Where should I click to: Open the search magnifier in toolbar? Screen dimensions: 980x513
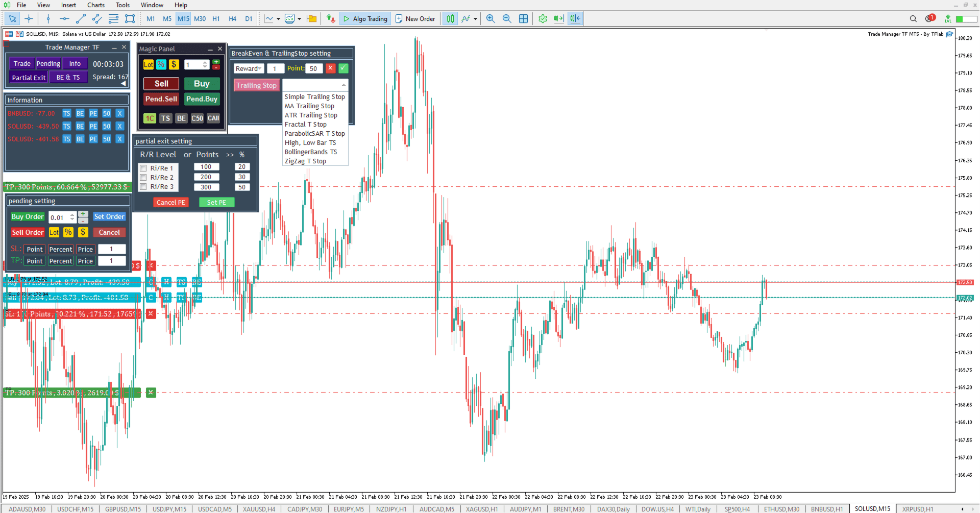[x=913, y=19]
